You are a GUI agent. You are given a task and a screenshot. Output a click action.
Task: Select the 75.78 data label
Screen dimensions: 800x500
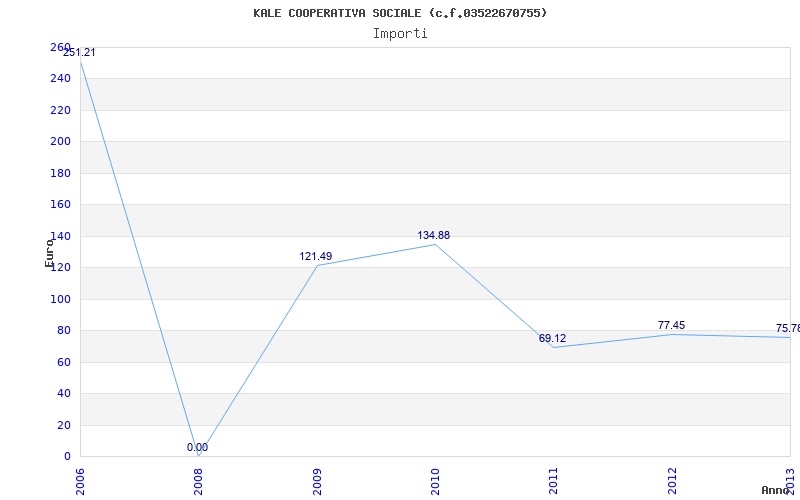[x=788, y=328]
